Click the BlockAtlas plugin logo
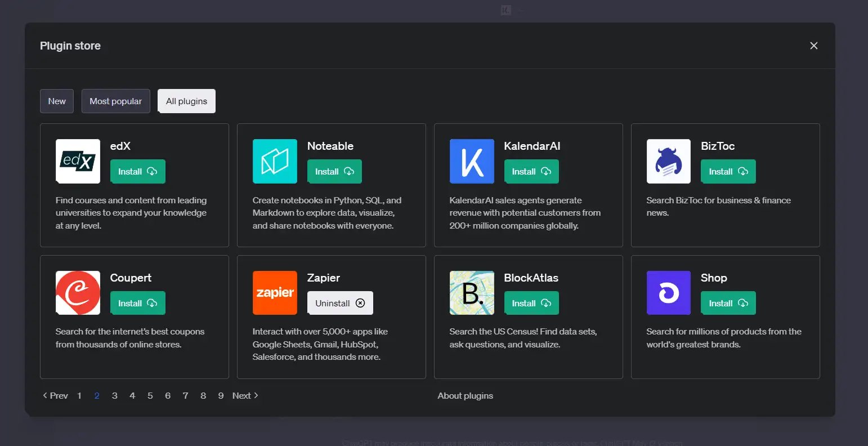Viewport: 868px width, 446px height. pyautogui.click(x=472, y=293)
